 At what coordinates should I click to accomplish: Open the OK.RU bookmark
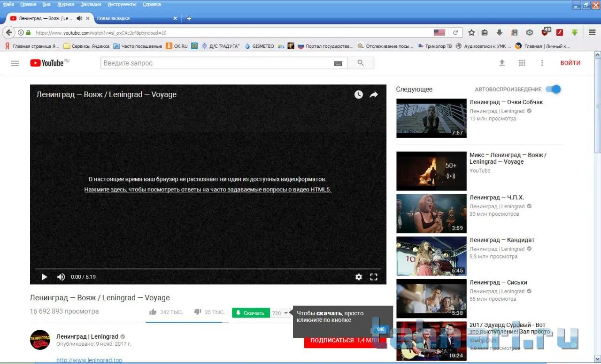tap(177, 46)
